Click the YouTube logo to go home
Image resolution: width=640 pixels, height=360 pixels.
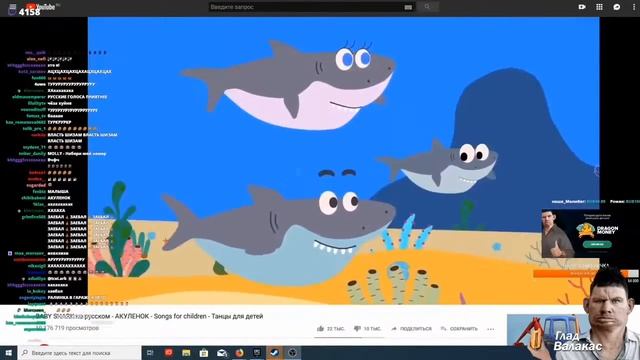pos(40,7)
